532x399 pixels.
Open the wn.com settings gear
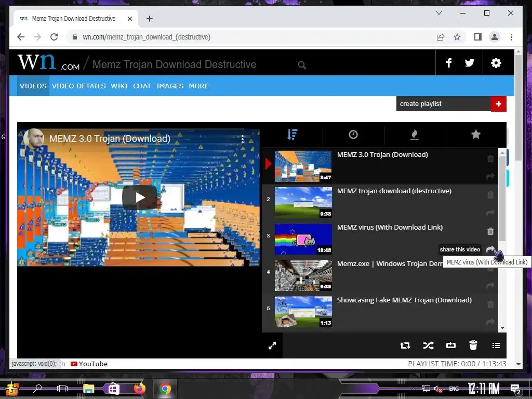[x=496, y=63]
